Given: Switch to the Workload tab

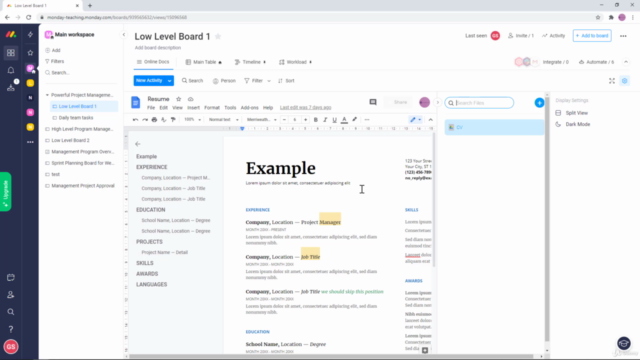Looking at the screenshot, I should pyautogui.click(x=295, y=62).
